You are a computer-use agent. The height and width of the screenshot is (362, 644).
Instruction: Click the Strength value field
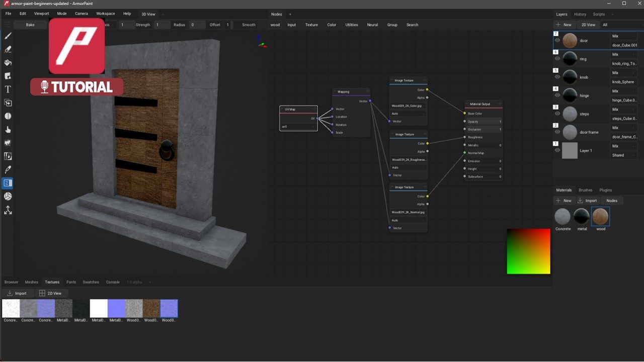click(162, 25)
